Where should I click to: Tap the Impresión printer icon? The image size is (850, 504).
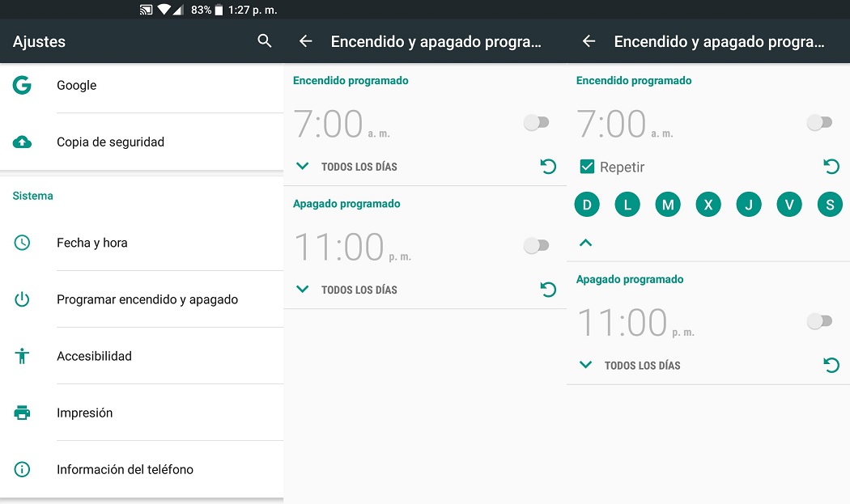(x=22, y=413)
